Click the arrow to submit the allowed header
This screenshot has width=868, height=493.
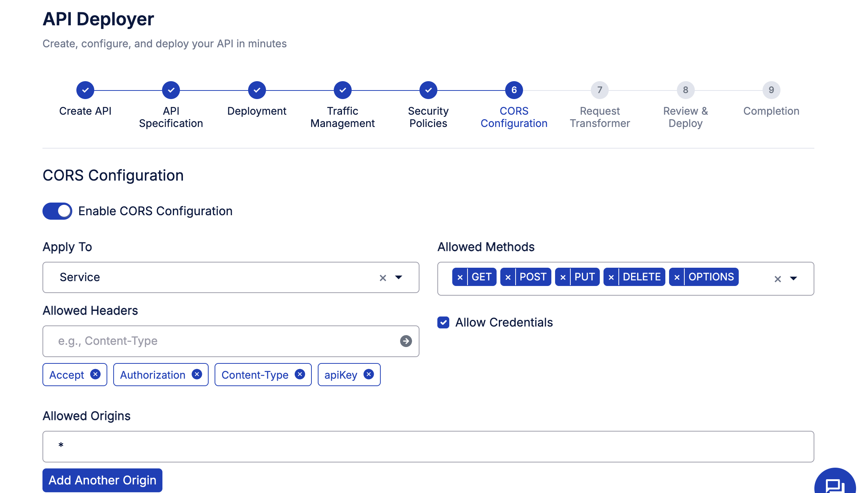(x=406, y=341)
